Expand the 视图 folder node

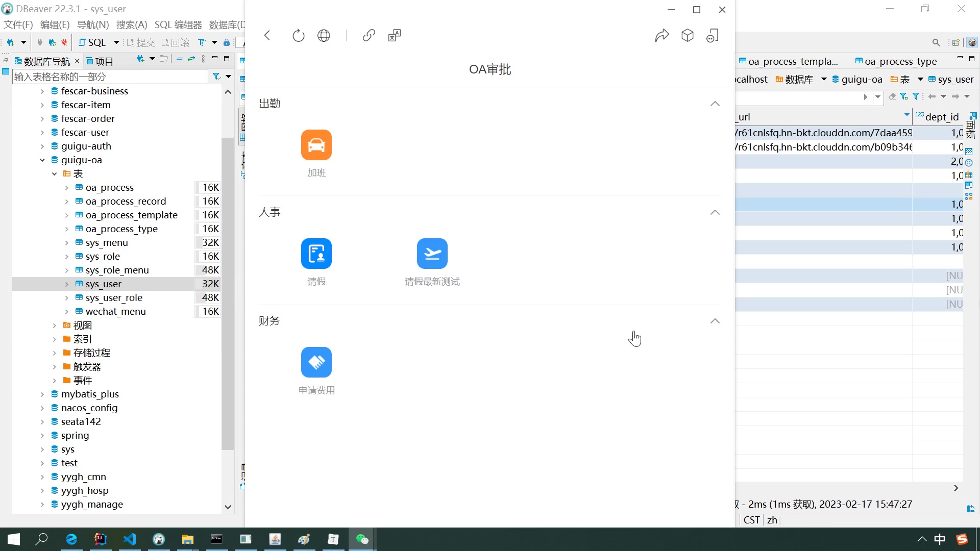click(x=55, y=325)
